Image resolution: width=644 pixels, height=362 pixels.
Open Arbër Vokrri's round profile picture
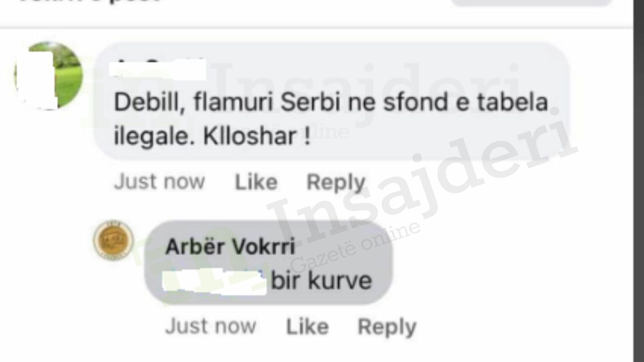[113, 241]
